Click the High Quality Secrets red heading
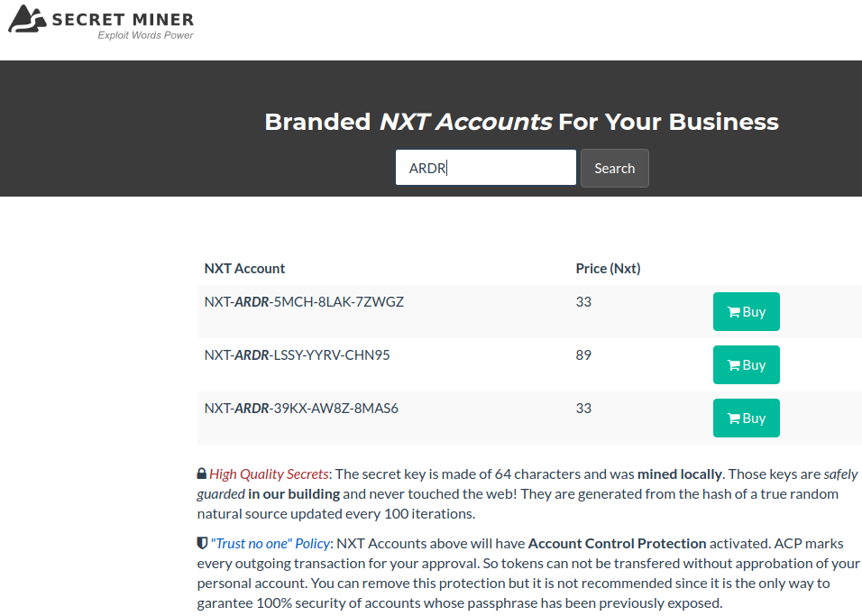862x616 pixels. pyautogui.click(x=269, y=474)
